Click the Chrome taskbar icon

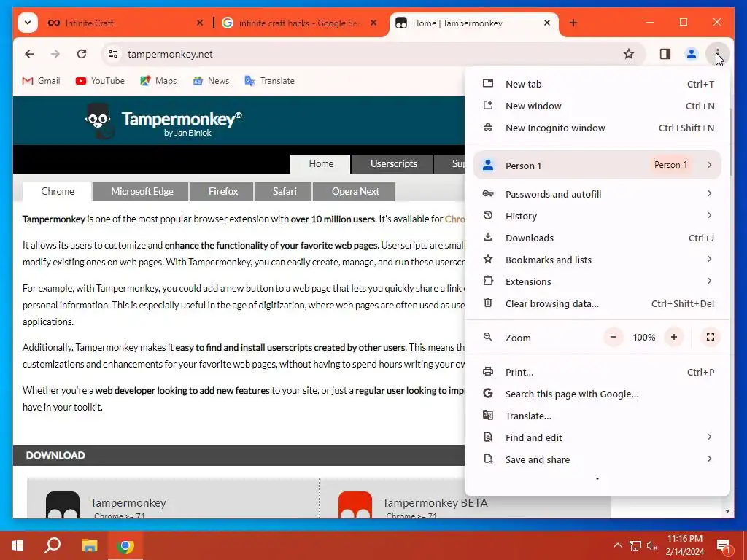point(125,545)
